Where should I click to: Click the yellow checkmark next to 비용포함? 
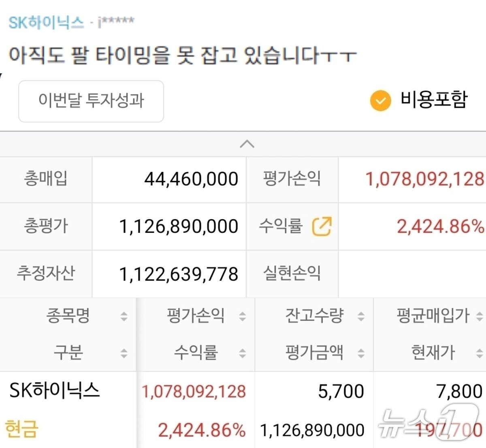379,99
